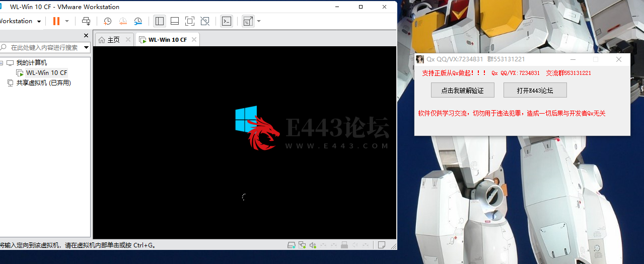This screenshot has height=264, width=644.
Task: Click the hard disk status icon
Action: coord(291,245)
